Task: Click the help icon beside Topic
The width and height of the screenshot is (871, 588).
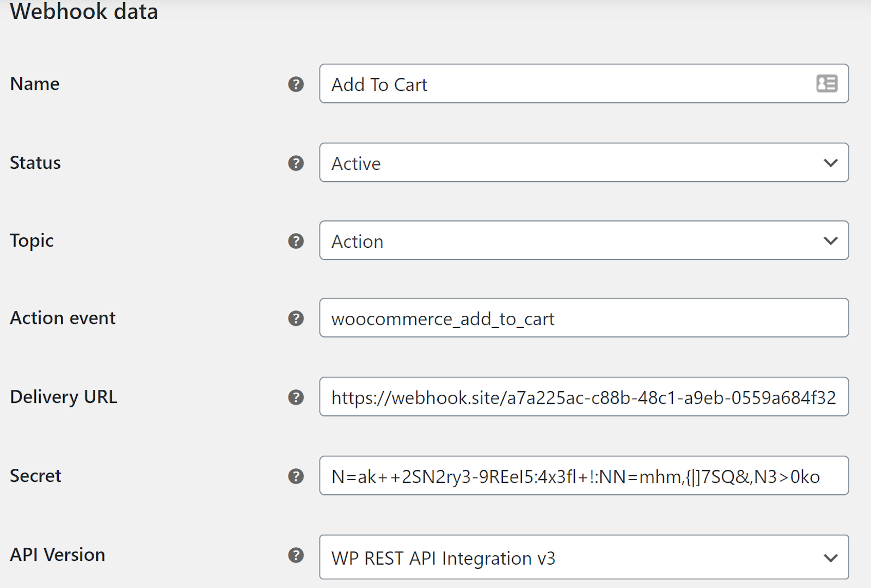Action: click(296, 241)
